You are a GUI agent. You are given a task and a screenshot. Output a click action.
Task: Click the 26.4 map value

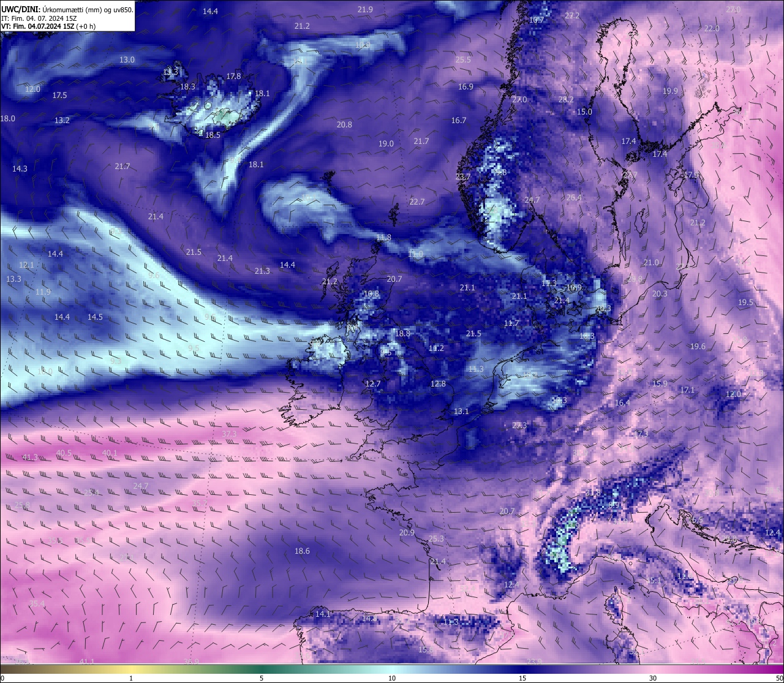point(574,197)
